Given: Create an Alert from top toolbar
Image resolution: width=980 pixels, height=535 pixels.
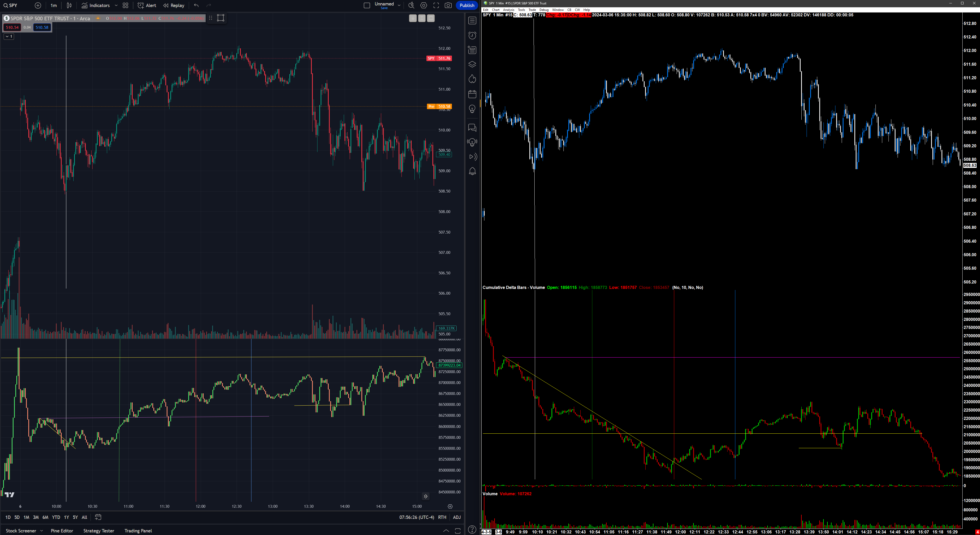Looking at the screenshot, I should pyautogui.click(x=147, y=5).
